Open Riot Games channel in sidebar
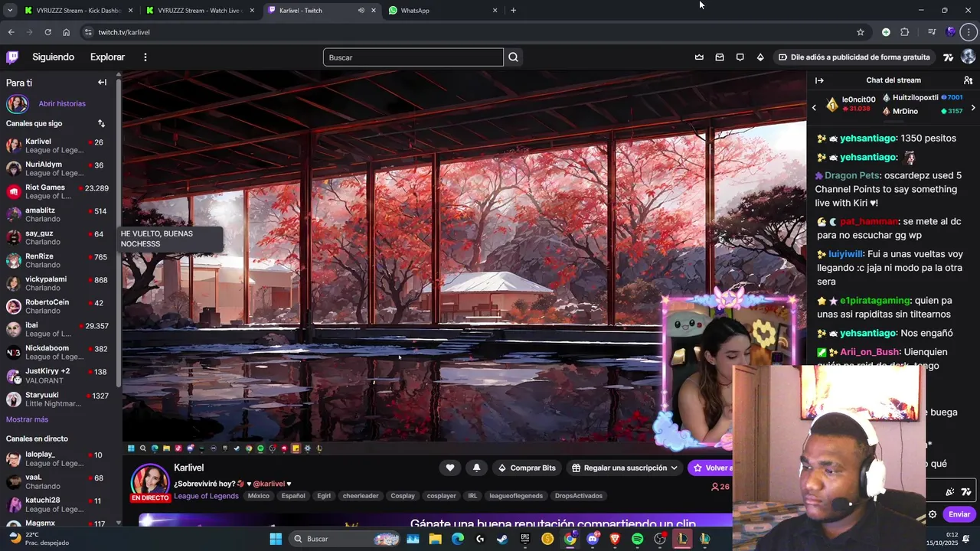The height and width of the screenshot is (551, 980). pyautogui.click(x=58, y=192)
